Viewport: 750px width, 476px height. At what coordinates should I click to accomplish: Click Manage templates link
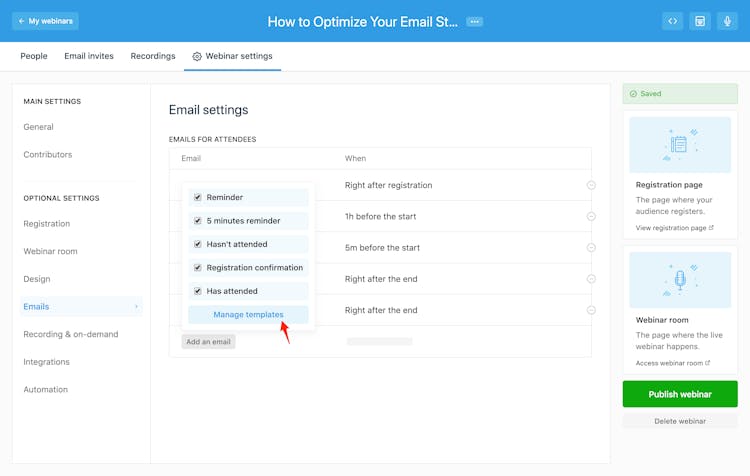(x=248, y=315)
